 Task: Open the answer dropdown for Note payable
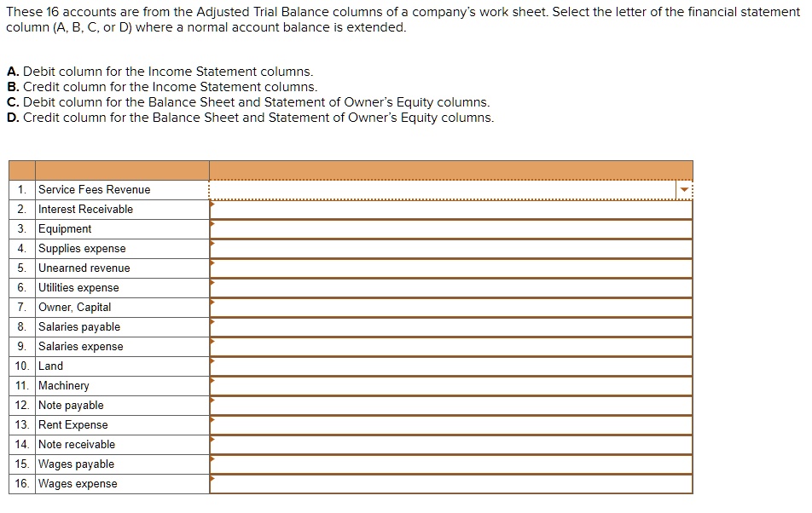(450, 405)
